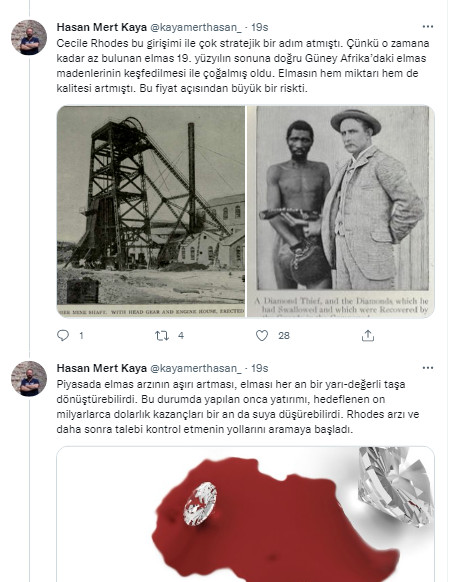The image size is (450, 582).
Task: Open the mine shaft photo
Action: [x=151, y=212]
